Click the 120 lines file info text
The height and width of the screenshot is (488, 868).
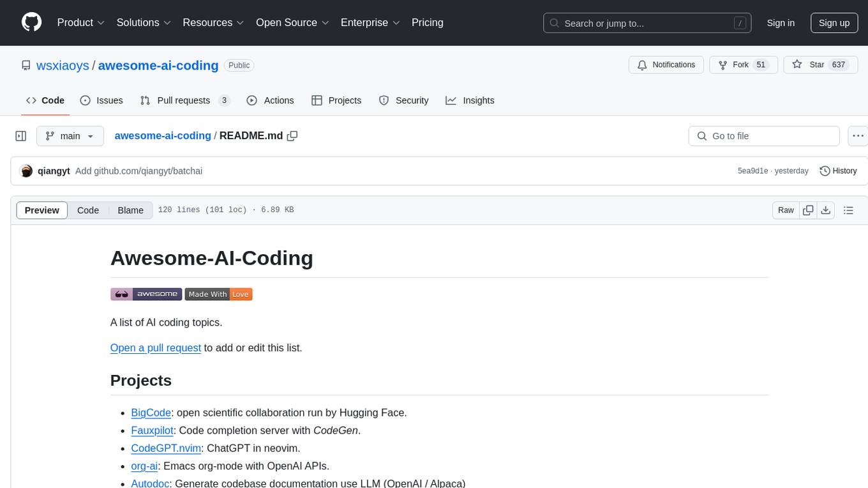225,210
